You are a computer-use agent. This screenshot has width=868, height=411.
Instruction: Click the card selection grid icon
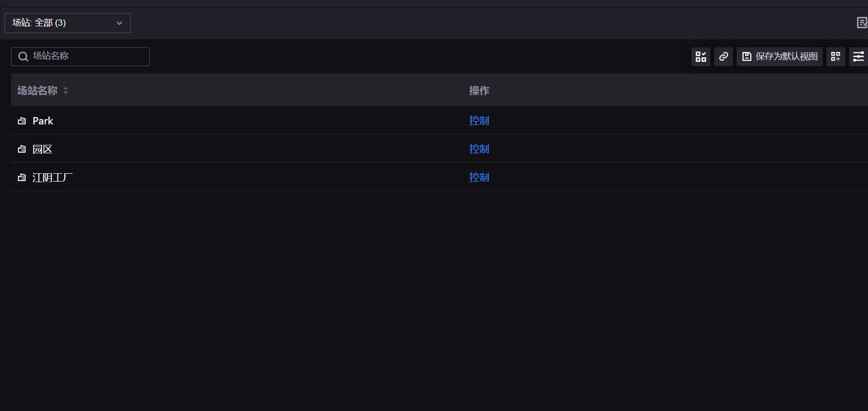click(700, 56)
